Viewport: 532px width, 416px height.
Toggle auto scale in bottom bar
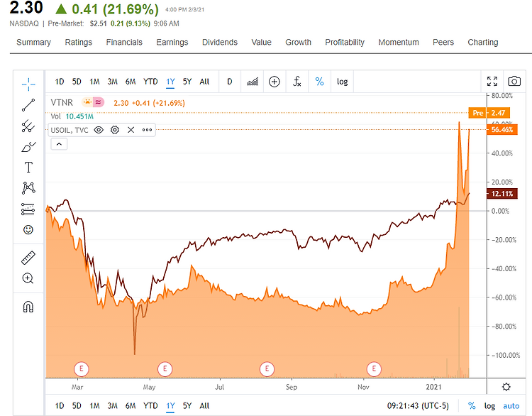pos(511,406)
